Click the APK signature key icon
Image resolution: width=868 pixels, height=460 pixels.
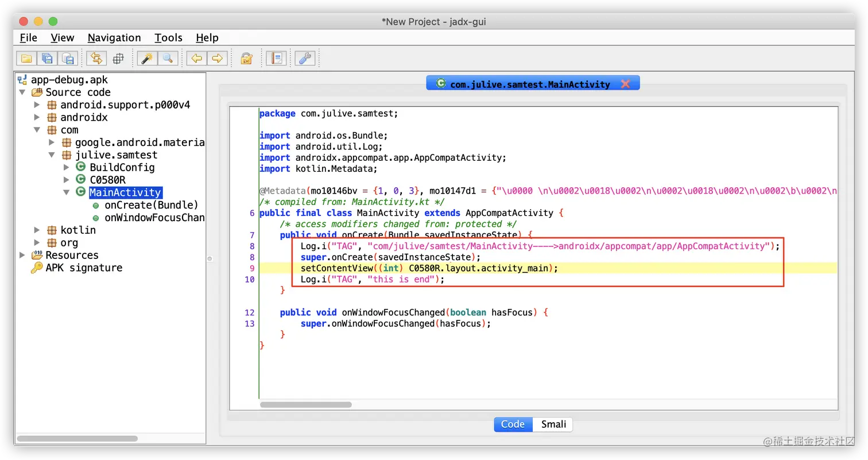(x=37, y=268)
